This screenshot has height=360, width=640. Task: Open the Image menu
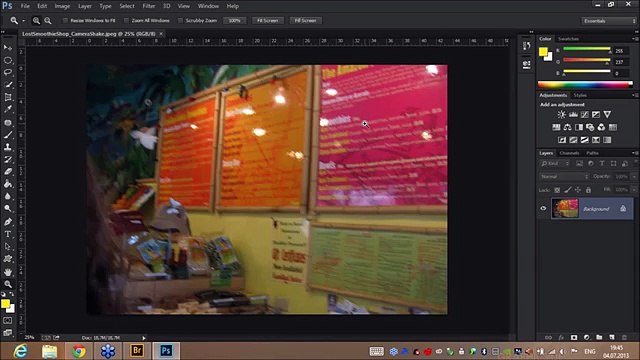click(62, 6)
